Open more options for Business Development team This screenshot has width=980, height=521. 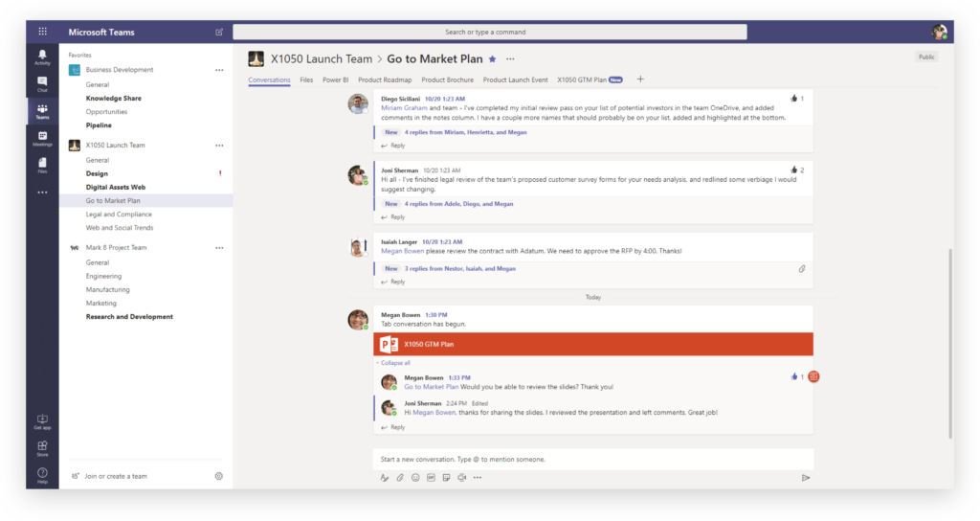[219, 70]
